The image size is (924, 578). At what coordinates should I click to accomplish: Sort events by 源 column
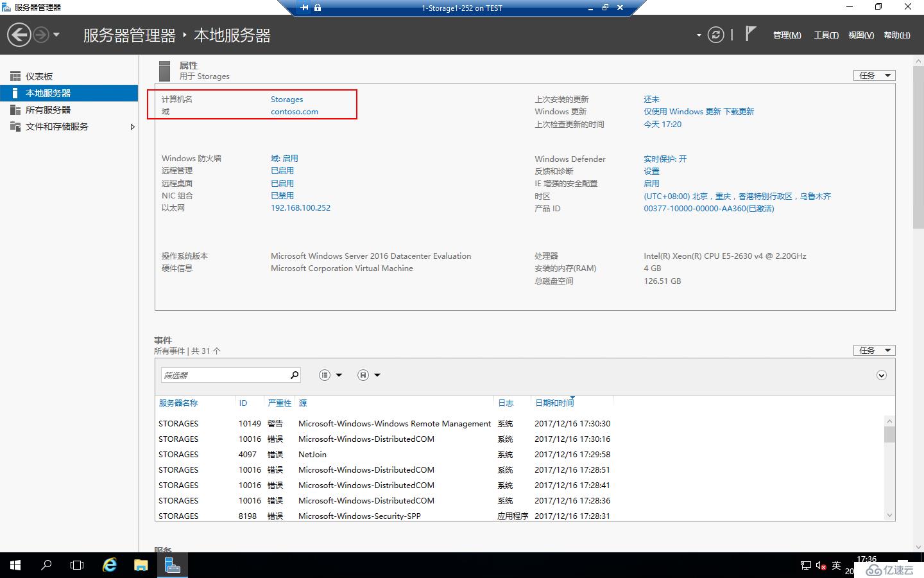pyautogui.click(x=303, y=403)
